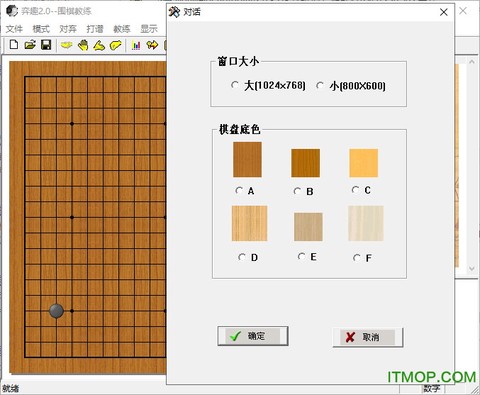Click the pointing-up yellow hand icon

[x=99, y=45]
